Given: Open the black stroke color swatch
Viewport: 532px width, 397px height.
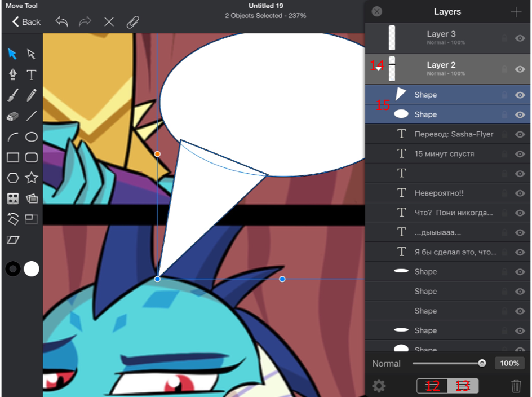Looking at the screenshot, I should 13,269.
